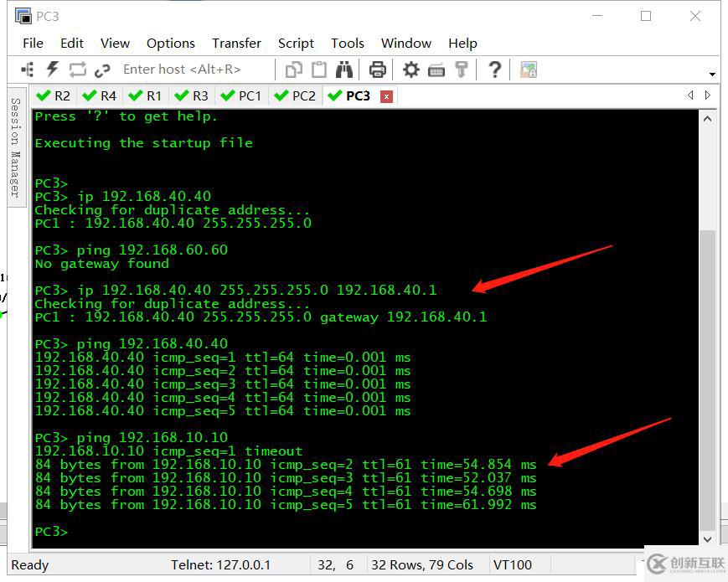728x582 pixels.
Task: Open the Script menu
Action: tap(297, 44)
